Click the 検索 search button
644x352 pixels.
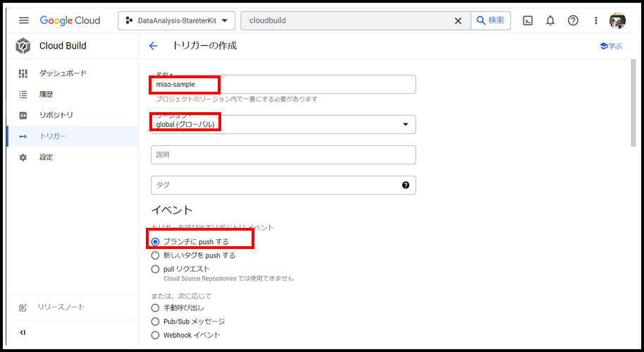click(x=490, y=20)
